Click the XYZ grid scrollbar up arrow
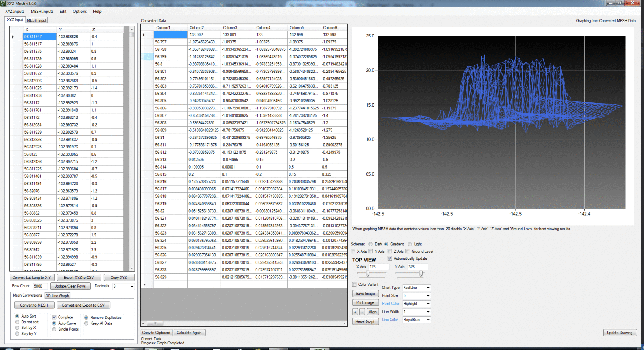This screenshot has height=350, width=644. point(132,29)
